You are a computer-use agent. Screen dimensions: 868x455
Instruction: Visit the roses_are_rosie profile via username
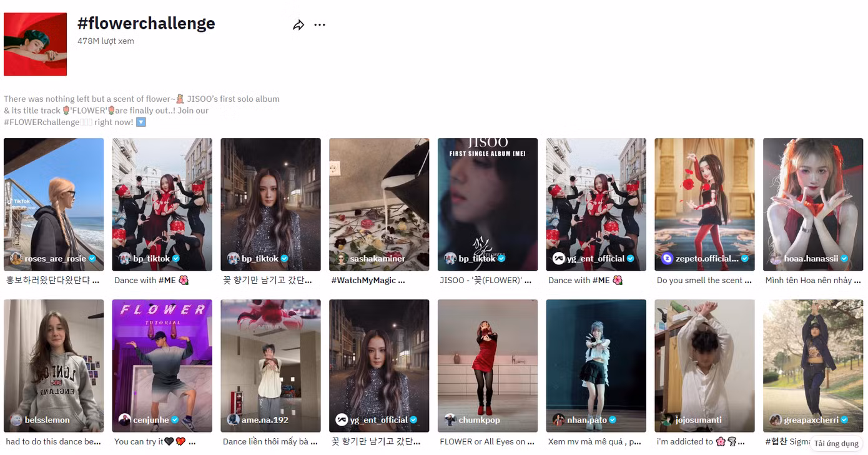coord(56,259)
